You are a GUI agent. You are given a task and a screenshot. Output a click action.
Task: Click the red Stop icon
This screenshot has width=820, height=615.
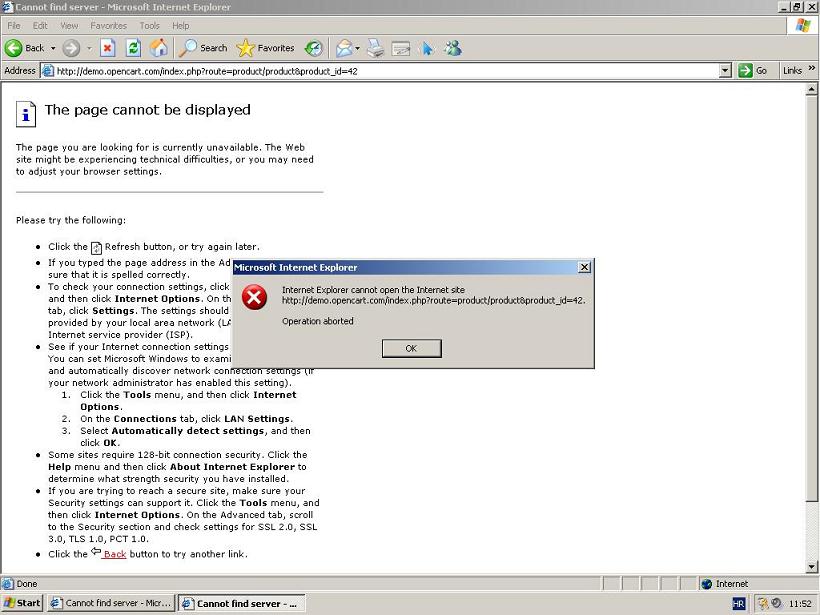(x=108, y=48)
